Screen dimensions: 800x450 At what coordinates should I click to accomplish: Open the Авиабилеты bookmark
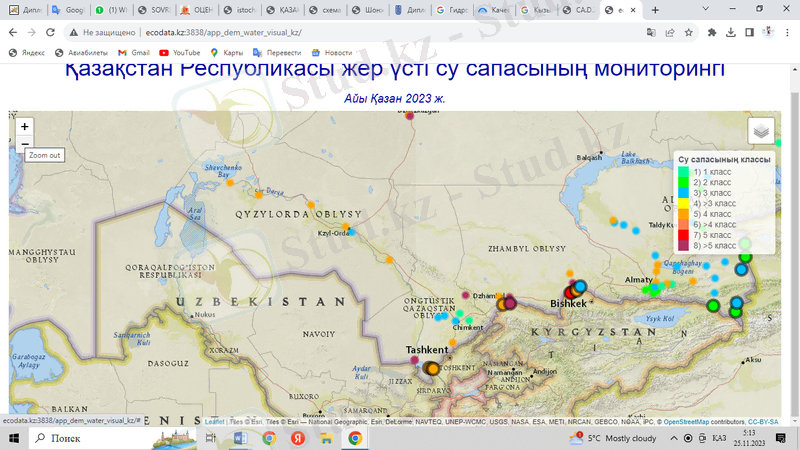pyautogui.click(x=83, y=52)
